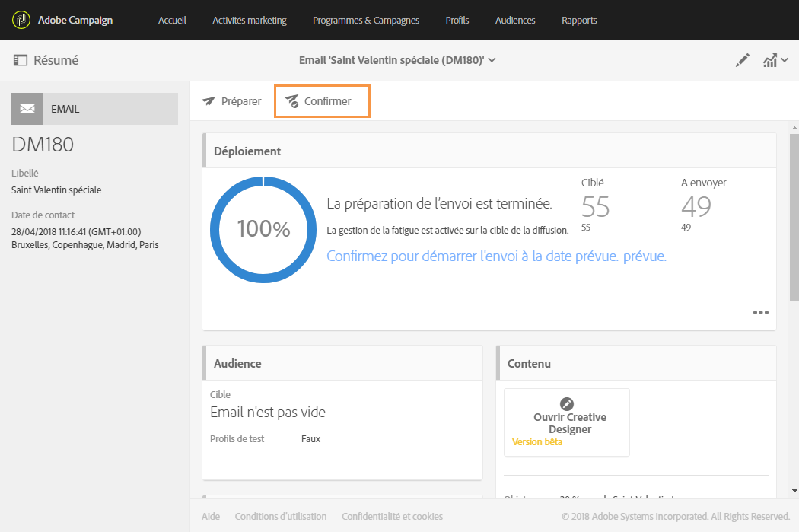Image resolution: width=799 pixels, height=532 pixels.
Task: Click the fatigue management message text
Action: click(447, 231)
